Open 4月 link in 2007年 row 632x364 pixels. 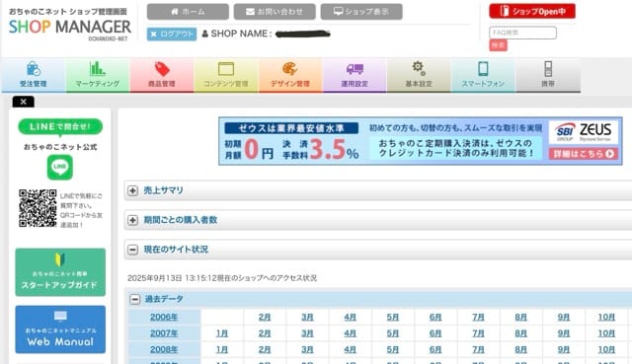pyautogui.click(x=351, y=333)
